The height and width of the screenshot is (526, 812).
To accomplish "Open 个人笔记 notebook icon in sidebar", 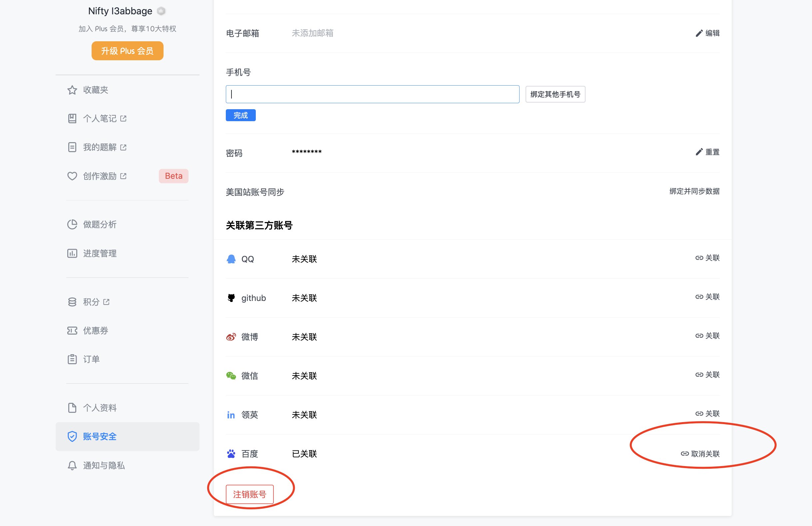I will click(72, 119).
